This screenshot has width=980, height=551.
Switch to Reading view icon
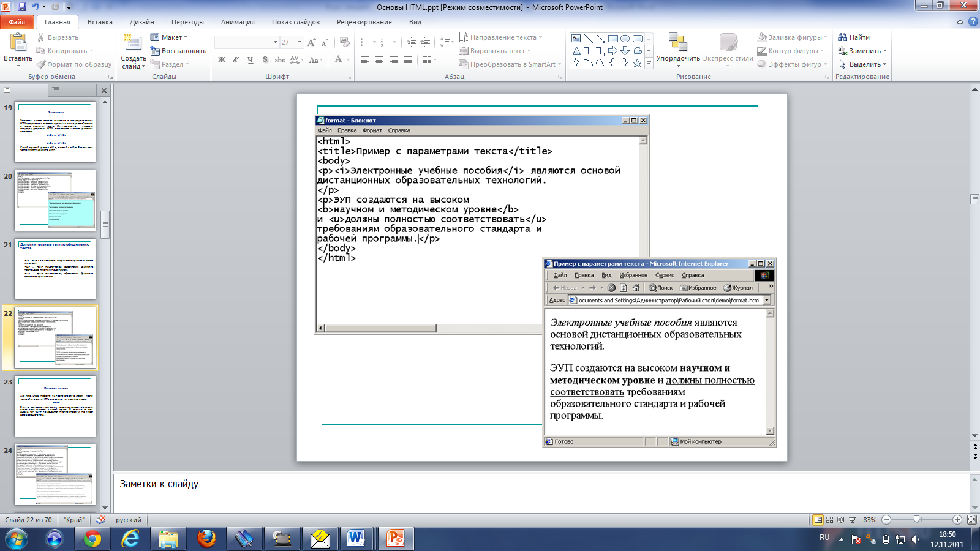(840, 520)
